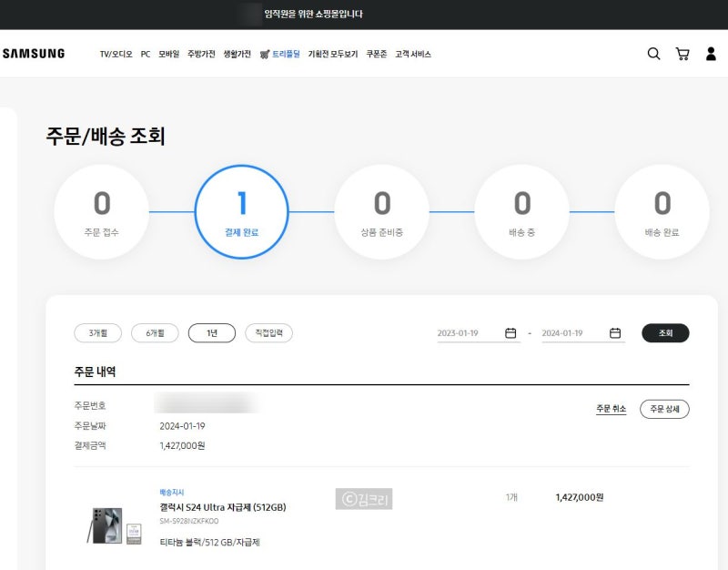
Task: Open the shopping cart icon
Action: (x=682, y=54)
